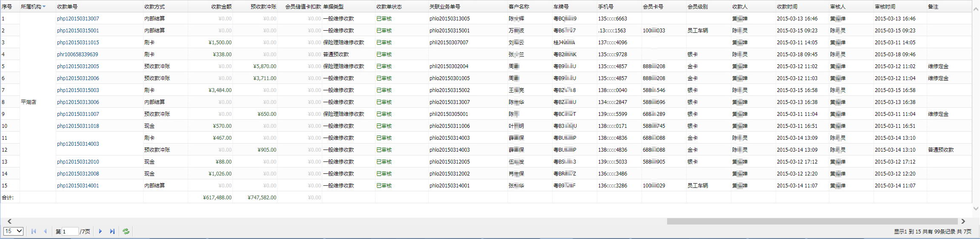Click the vertical scrollbar down arrow

point(976,208)
